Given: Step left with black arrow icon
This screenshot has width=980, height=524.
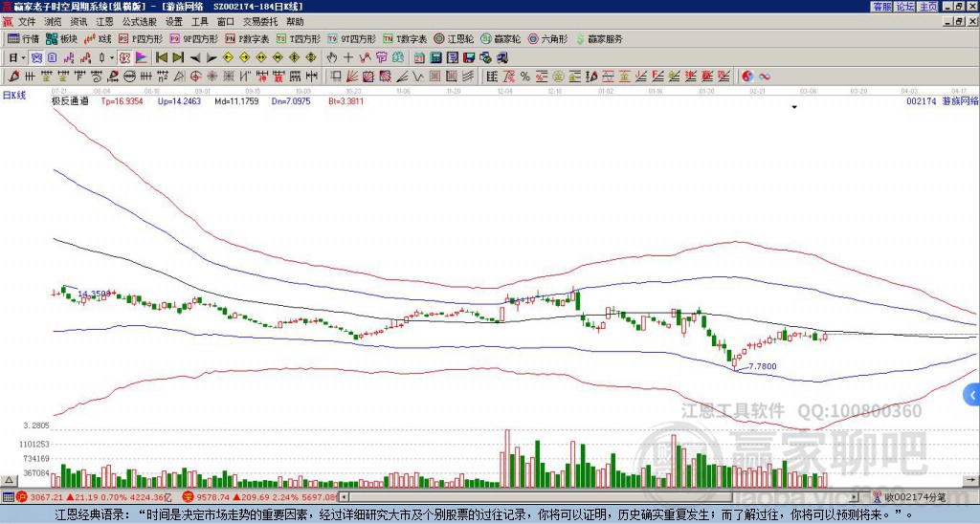Looking at the screenshot, I should [x=195, y=58].
